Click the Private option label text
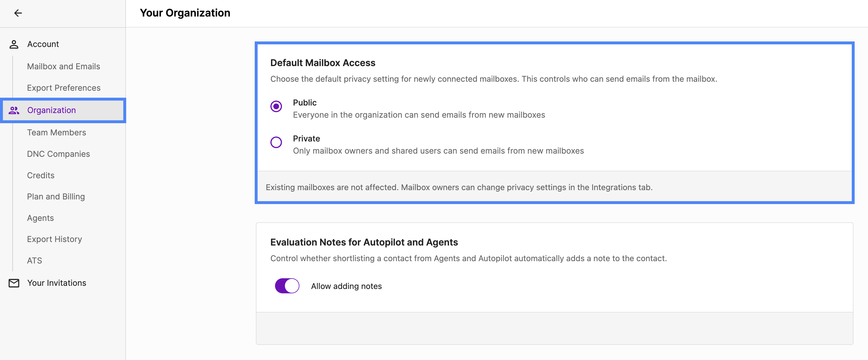 (x=306, y=139)
